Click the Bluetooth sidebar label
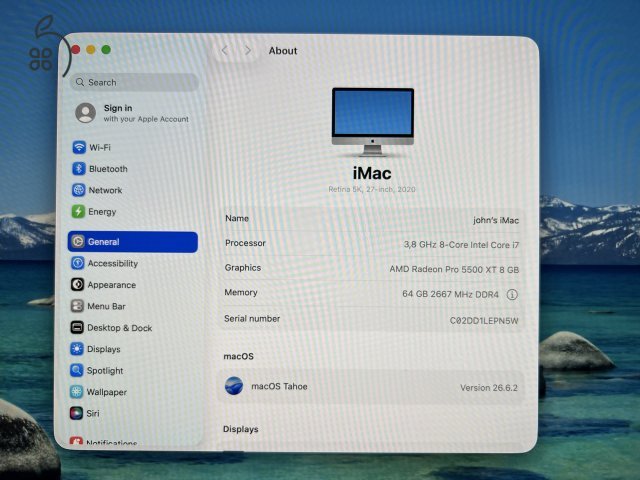The height and width of the screenshot is (480, 640). click(108, 169)
